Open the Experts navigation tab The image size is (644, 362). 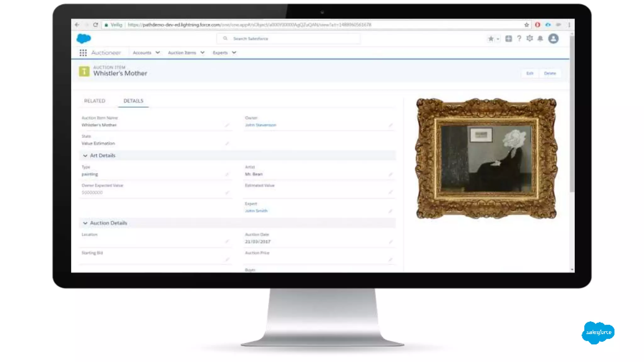pyautogui.click(x=220, y=52)
